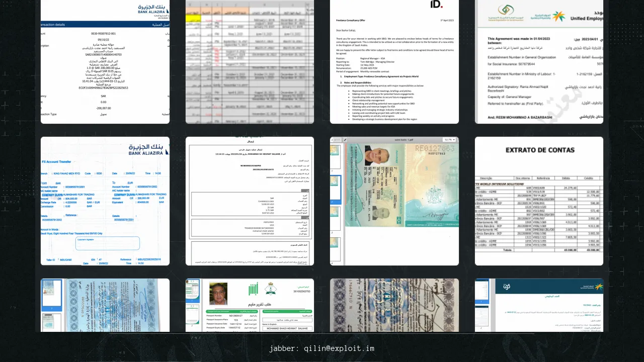Select the highlighted page preview in passport PDF sidebar

point(336,189)
